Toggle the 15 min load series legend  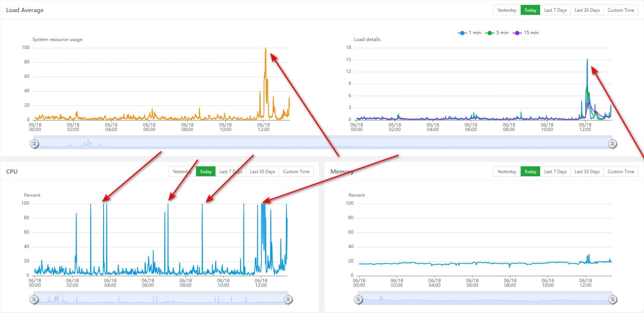point(526,33)
